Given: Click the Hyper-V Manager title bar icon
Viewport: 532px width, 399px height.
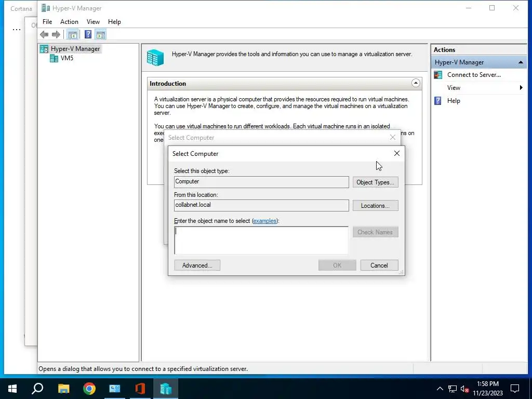Looking at the screenshot, I should [46, 8].
